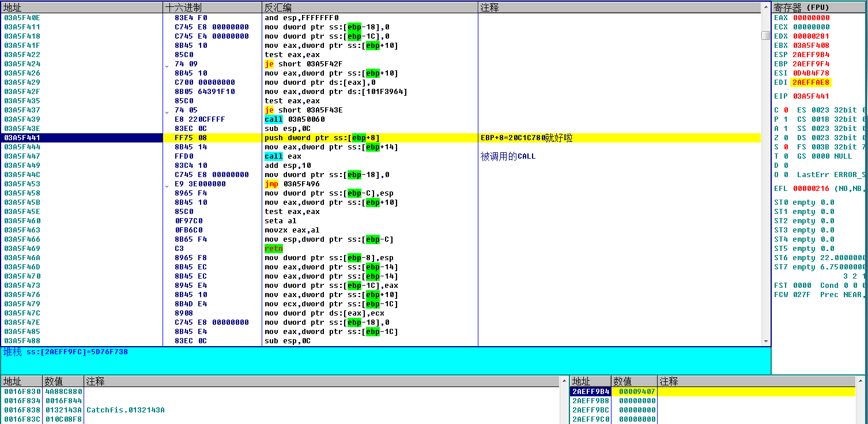
Task: Click the info line '堆栈 ss:[2AEFF9FC]=5D76F738'
Action: (x=66, y=352)
